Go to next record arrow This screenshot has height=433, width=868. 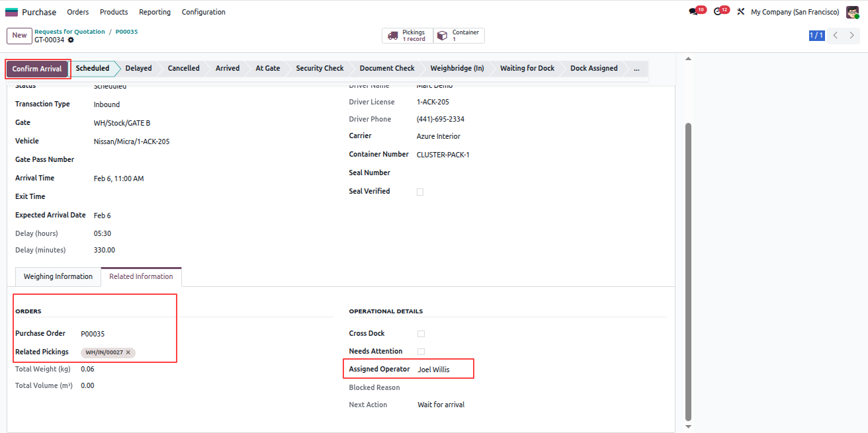pyautogui.click(x=852, y=36)
